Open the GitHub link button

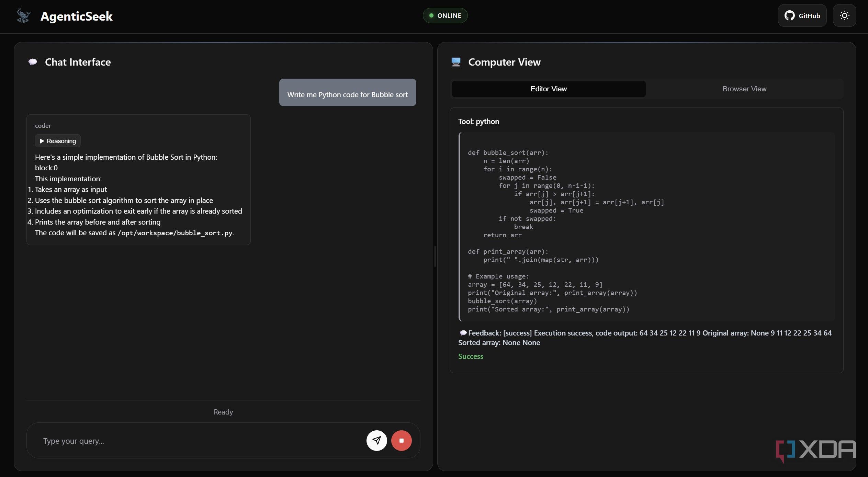coord(802,15)
